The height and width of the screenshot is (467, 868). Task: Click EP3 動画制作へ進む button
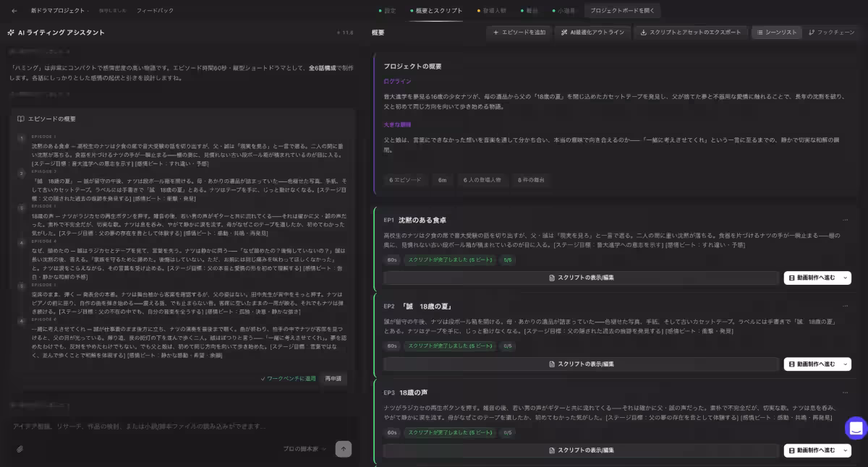[x=812, y=450]
